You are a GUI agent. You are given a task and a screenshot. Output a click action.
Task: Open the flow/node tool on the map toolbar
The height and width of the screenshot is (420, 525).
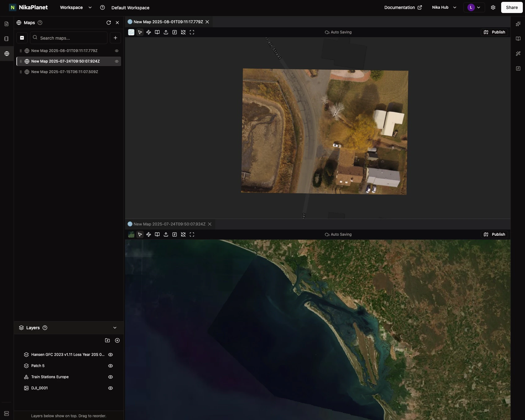click(149, 32)
